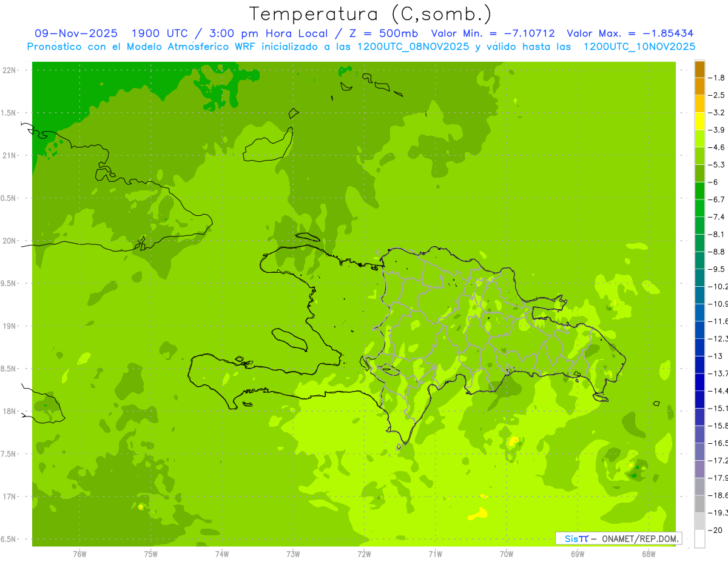The width and height of the screenshot is (728, 562).
Task: Click the "20N" latitude label
Action: pyautogui.click(x=9, y=241)
